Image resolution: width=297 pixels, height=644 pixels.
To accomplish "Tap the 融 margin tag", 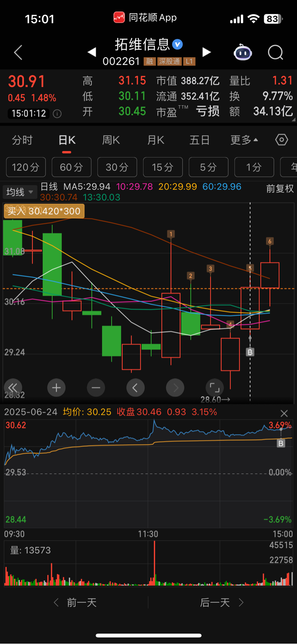I will coord(149,62).
